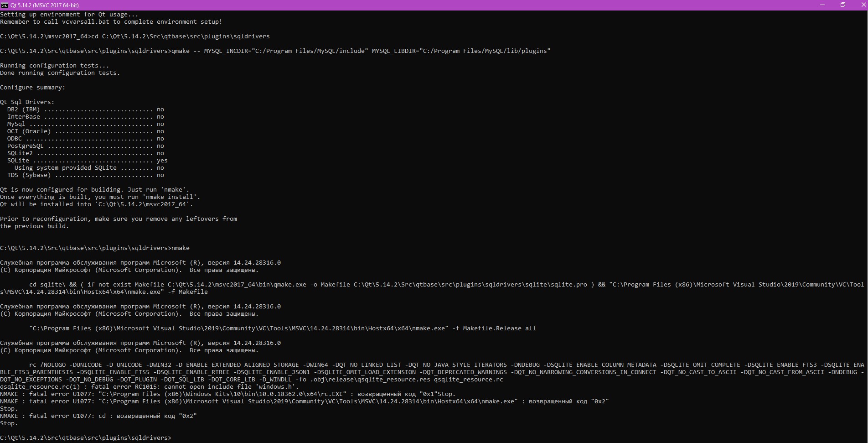This screenshot has width=868, height=443.
Task: Click the Qt 5.14.2 window title text
Action: click(x=45, y=5)
